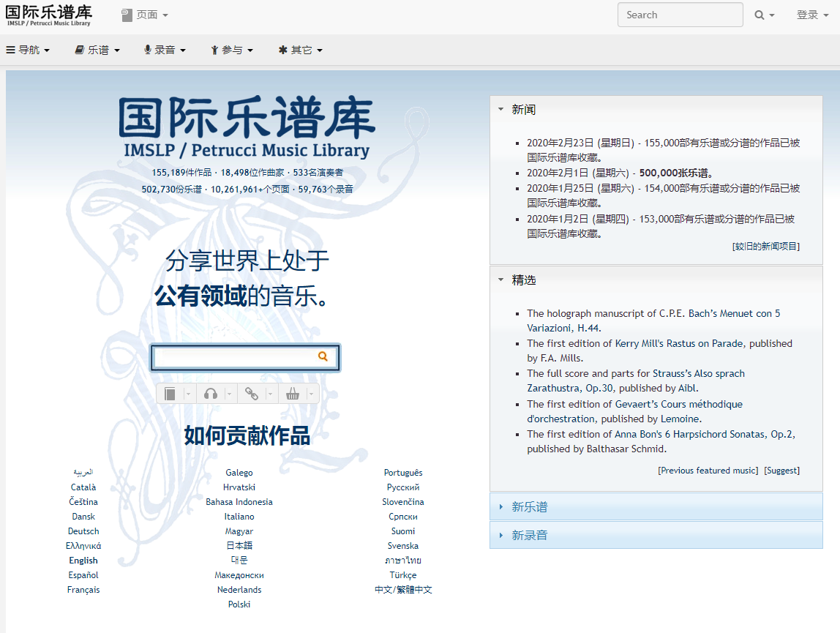The width and height of the screenshot is (840, 633).
Task: Click the headphones icon below the search box
Action: click(x=211, y=394)
